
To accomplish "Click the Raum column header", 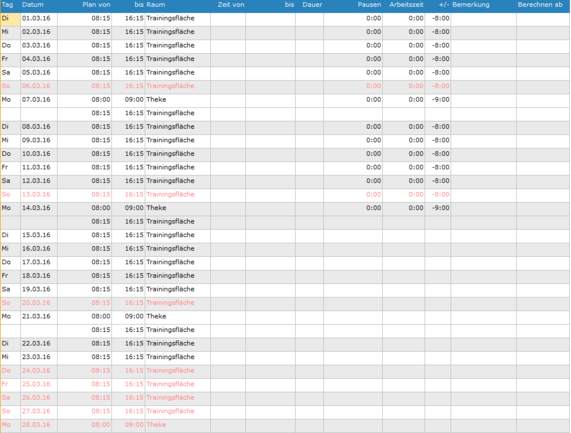I will [156, 5].
